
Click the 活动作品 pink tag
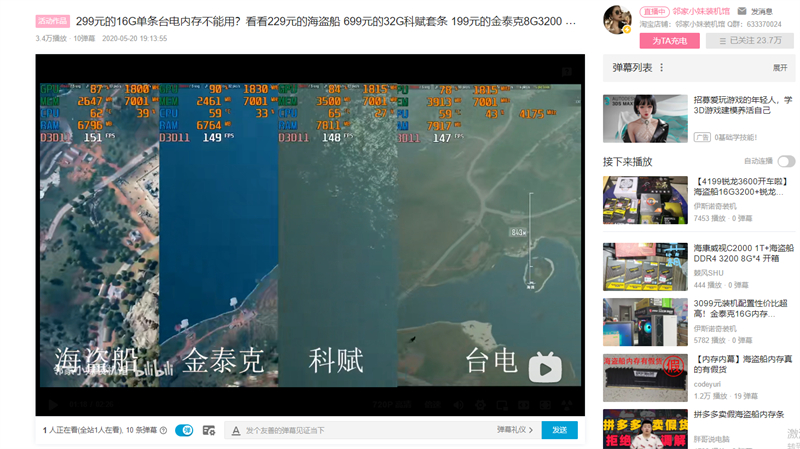click(53, 21)
